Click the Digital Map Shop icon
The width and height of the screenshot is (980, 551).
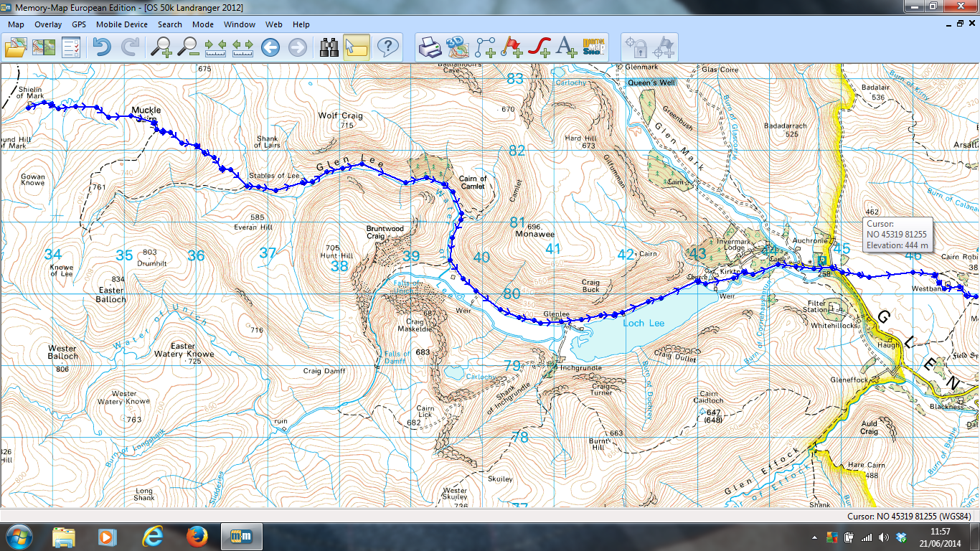593,47
